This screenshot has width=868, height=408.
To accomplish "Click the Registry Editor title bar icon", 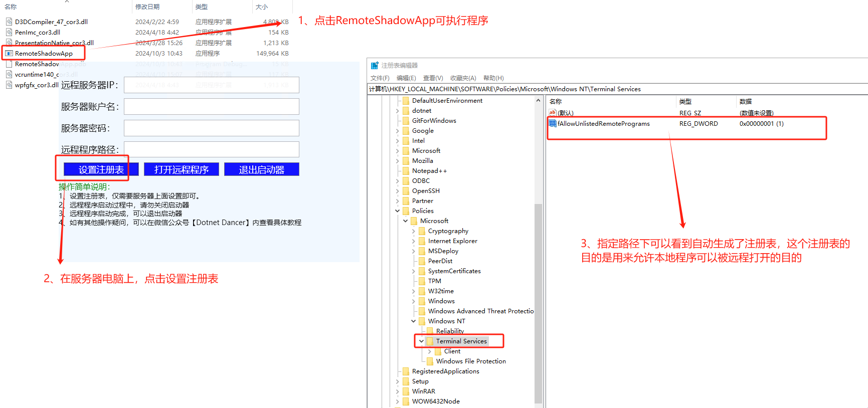I will [375, 66].
